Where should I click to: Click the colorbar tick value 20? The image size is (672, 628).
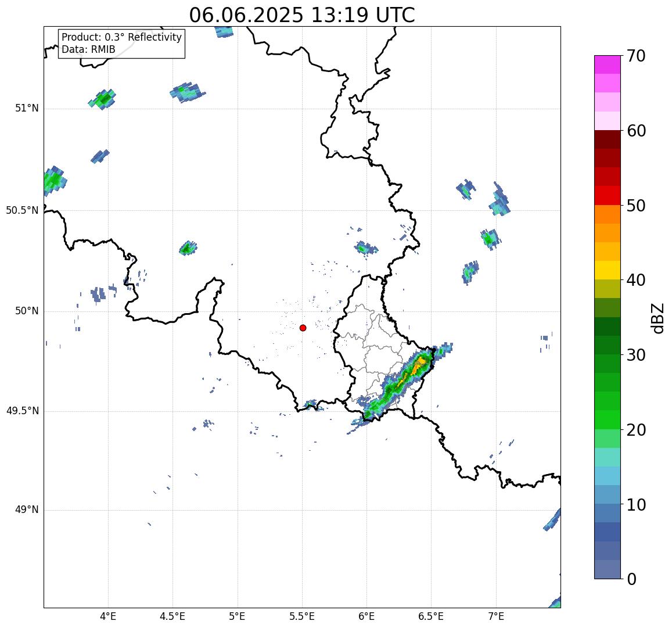tap(636, 429)
